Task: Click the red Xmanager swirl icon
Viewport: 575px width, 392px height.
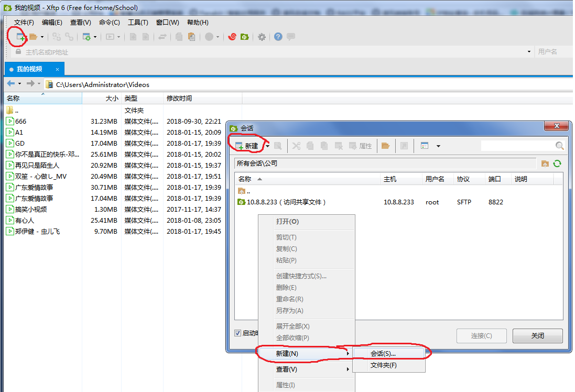Action: tap(232, 37)
